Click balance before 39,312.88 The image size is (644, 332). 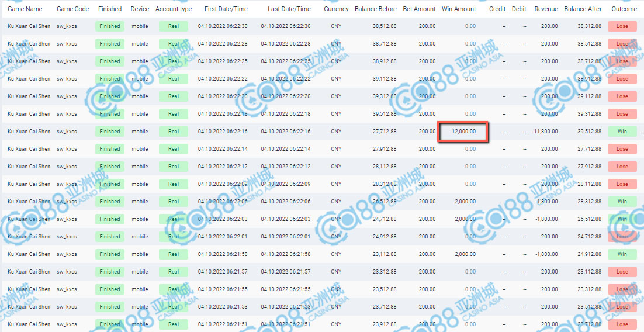point(385,96)
